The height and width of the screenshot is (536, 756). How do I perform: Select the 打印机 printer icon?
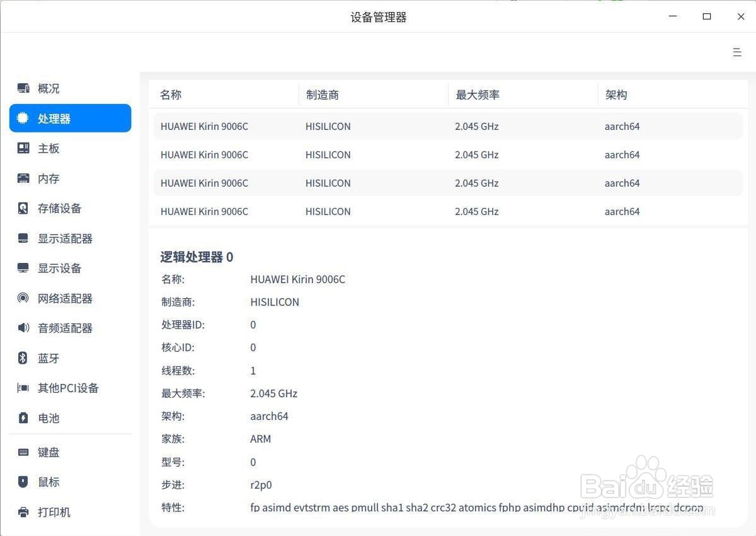(23, 512)
